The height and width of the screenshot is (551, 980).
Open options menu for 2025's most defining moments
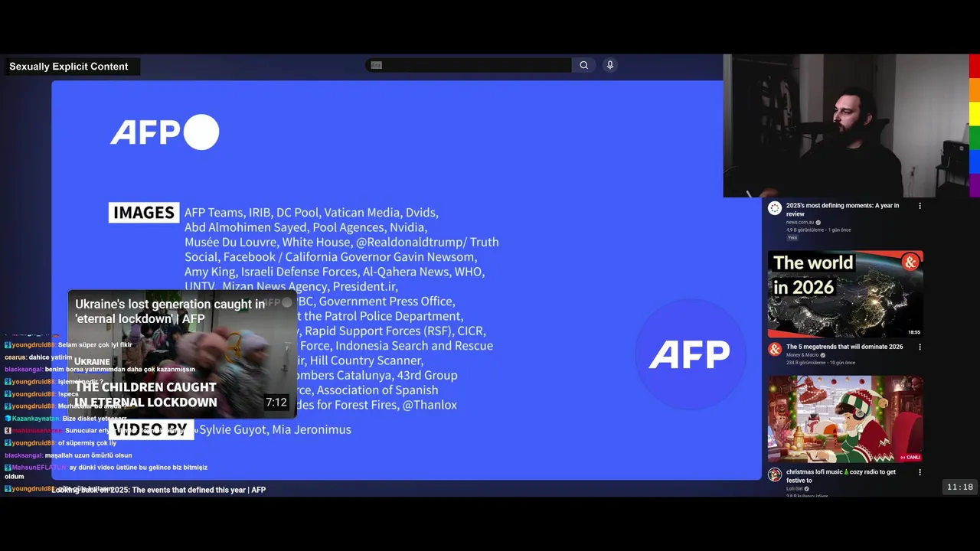tap(920, 206)
